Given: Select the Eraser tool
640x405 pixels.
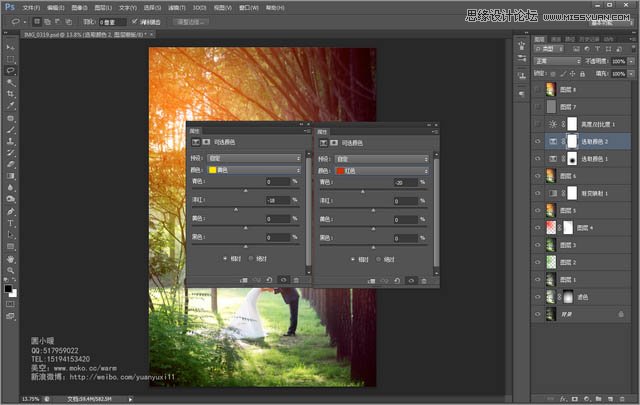Looking at the screenshot, I should click(10, 165).
